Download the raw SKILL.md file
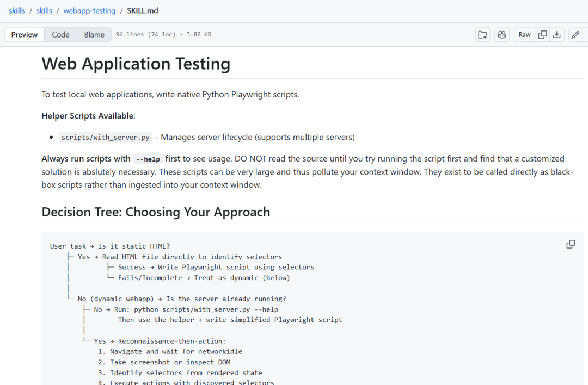This screenshot has width=588, height=385. (x=556, y=35)
